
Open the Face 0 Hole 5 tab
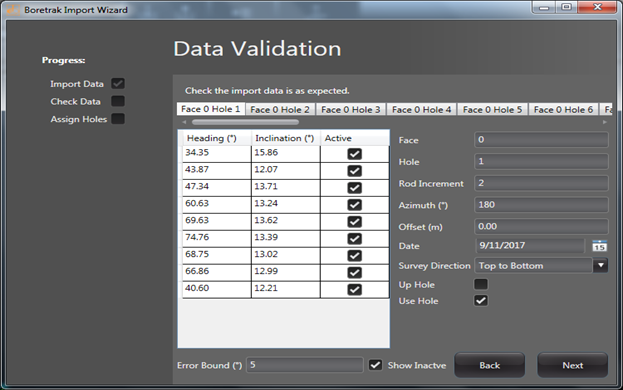(x=492, y=110)
